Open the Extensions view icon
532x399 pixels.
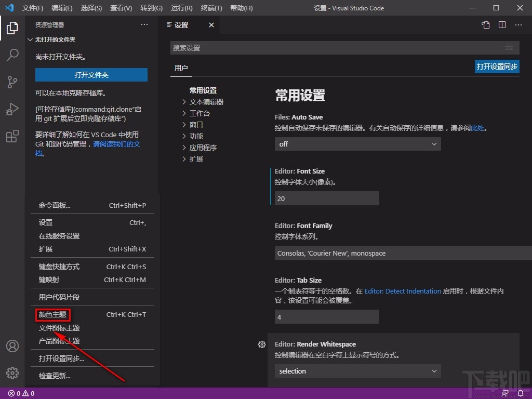(x=12, y=136)
